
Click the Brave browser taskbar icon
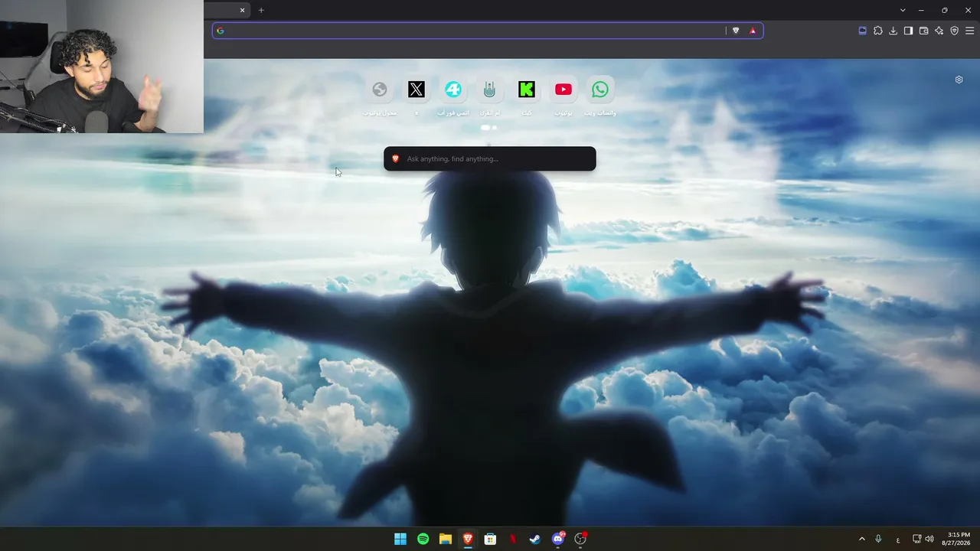coord(468,539)
